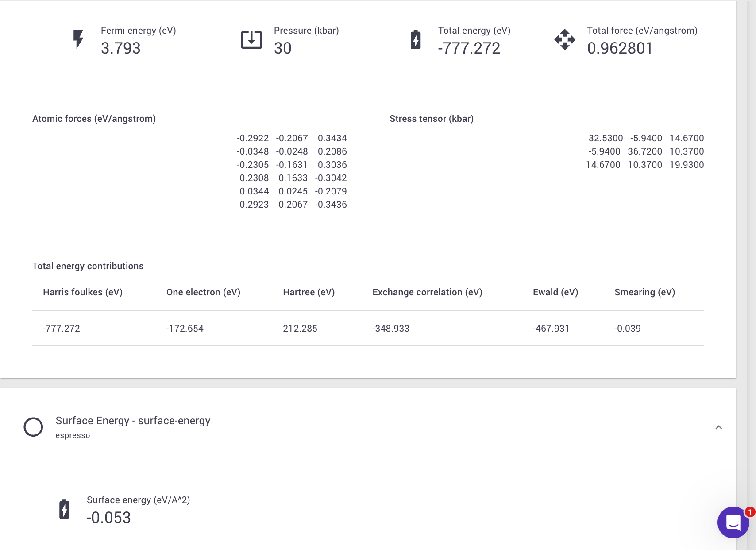Click the Fermi energy lightning bolt icon
Screen dimensions: 756x550
pyautogui.click(x=78, y=39)
